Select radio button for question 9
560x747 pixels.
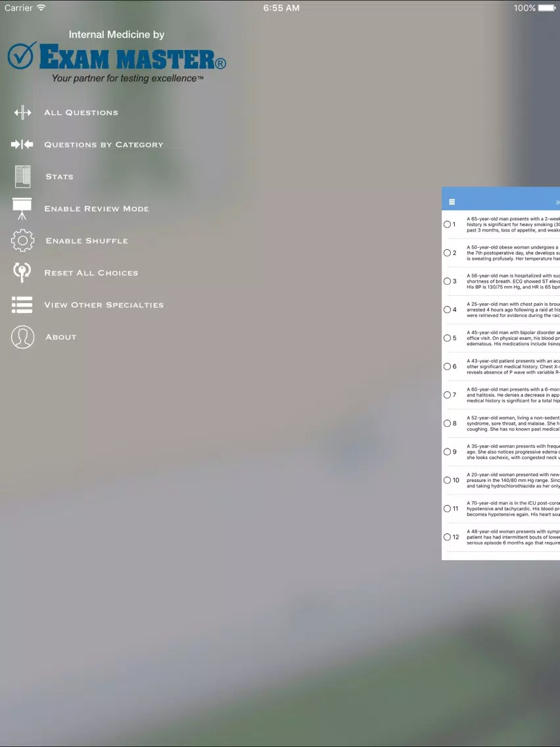(447, 452)
